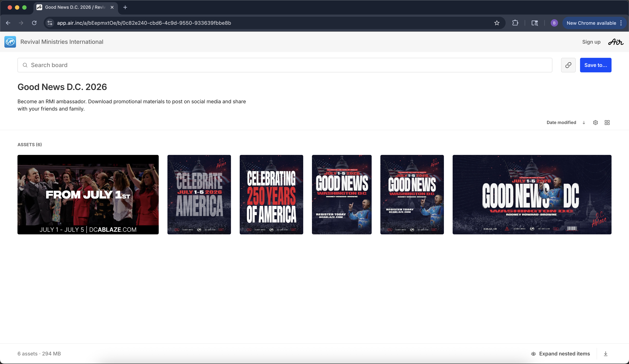Bookmark this page with the star icon
The image size is (629, 364).
497,23
